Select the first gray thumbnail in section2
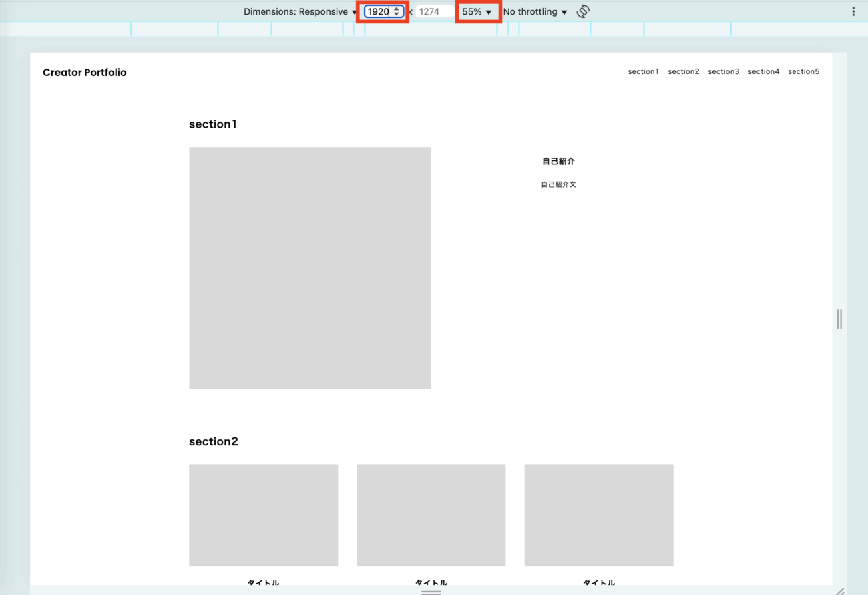The width and height of the screenshot is (868, 595). click(x=263, y=515)
